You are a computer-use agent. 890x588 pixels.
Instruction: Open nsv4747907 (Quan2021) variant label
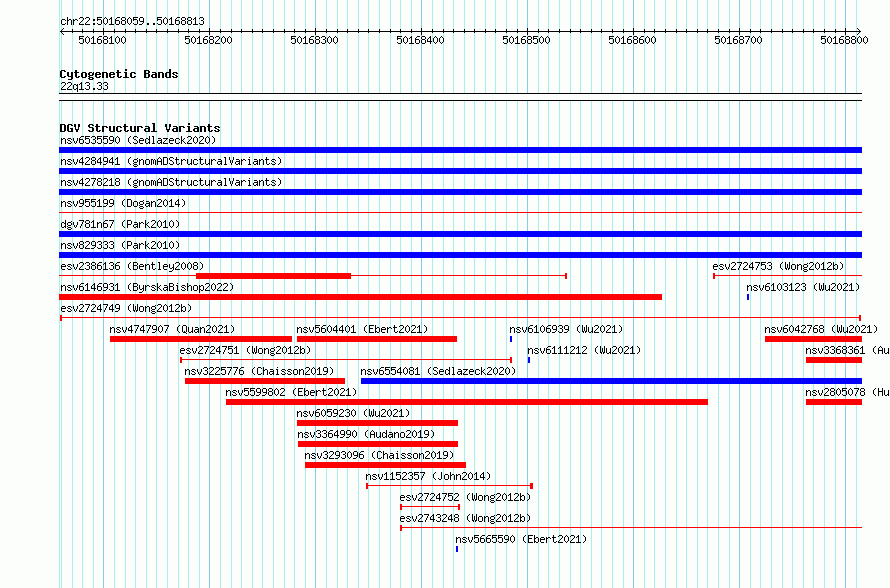click(172, 329)
